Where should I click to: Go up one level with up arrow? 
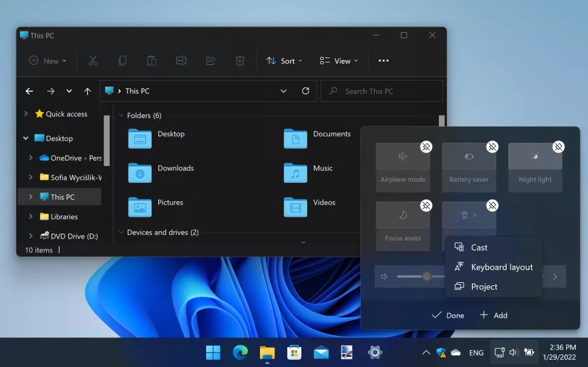[x=87, y=91]
